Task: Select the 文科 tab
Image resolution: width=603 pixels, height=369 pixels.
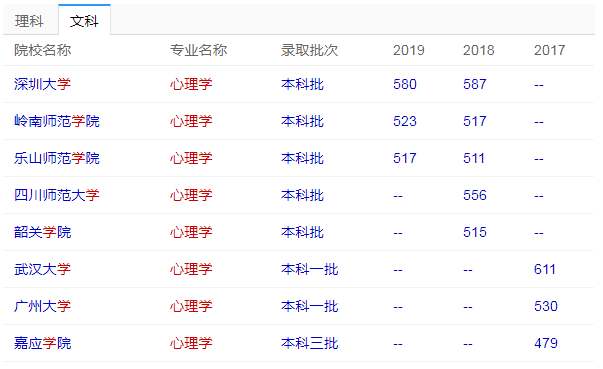Action: pos(84,21)
